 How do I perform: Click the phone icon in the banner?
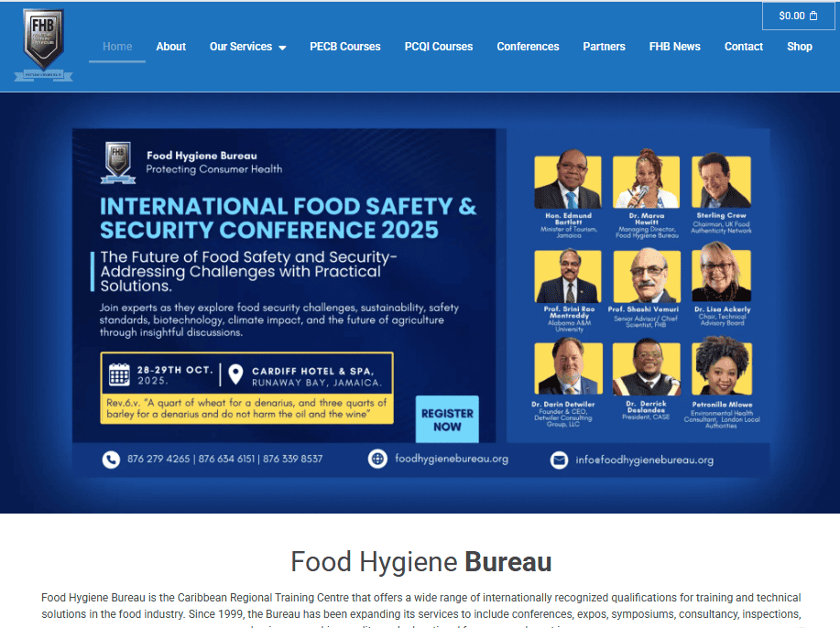click(x=111, y=460)
